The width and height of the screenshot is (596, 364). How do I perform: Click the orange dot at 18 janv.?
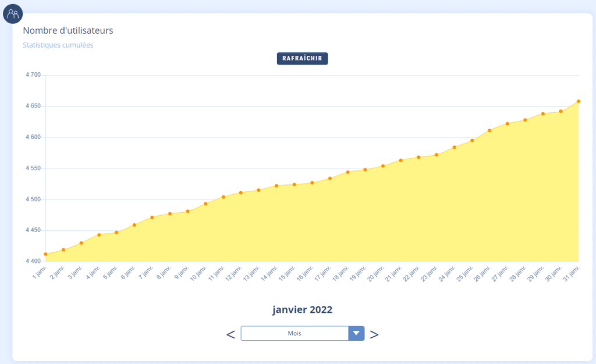(x=347, y=172)
